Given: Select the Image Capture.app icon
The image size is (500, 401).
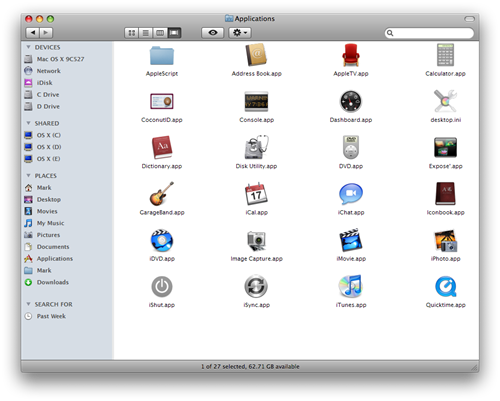Looking at the screenshot, I should point(256,240).
